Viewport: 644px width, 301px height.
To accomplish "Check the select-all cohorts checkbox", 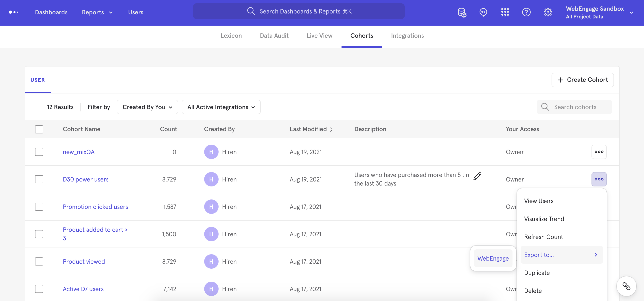I will point(39,129).
